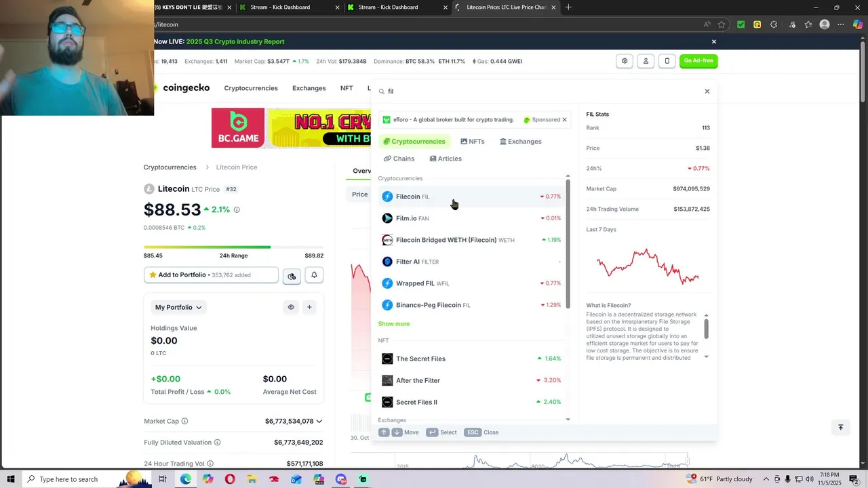The image size is (868, 488).
Task: Click the Cryptocurrencies breadcrumb link
Action: coord(170,167)
